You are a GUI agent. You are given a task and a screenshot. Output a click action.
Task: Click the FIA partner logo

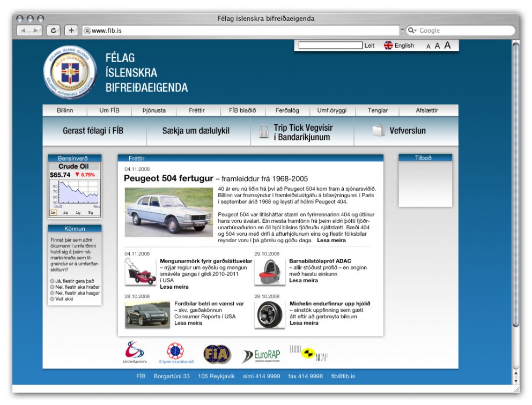click(217, 354)
